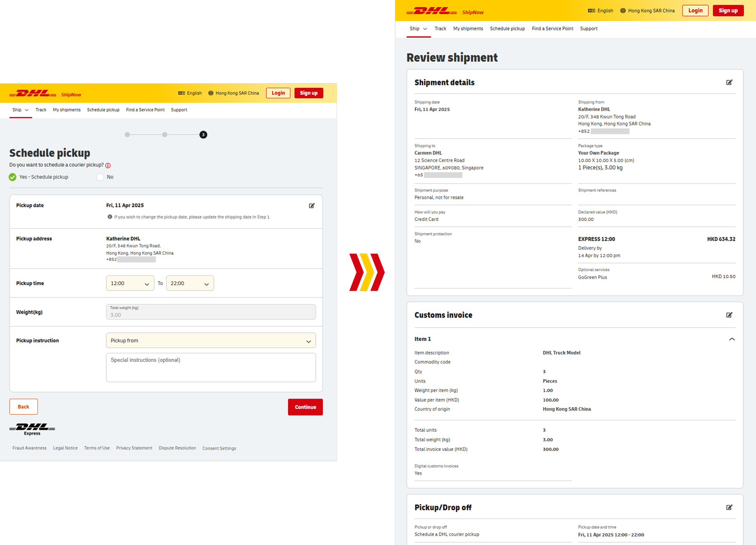Open My shipments in right navigation
This screenshot has height=545, width=756.
click(x=468, y=29)
